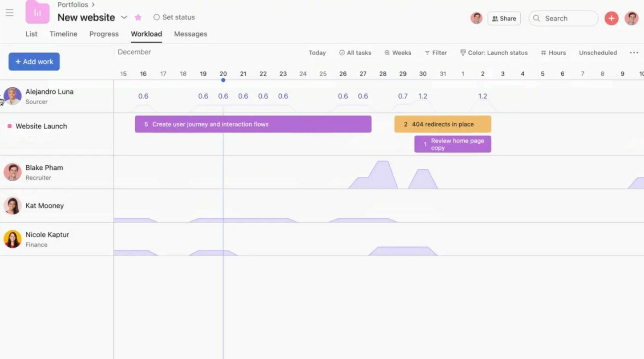Image resolution: width=644 pixels, height=359 pixels.
Task: Open the more options ellipsis icon
Action: pyautogui.click(x=634, y=52)
